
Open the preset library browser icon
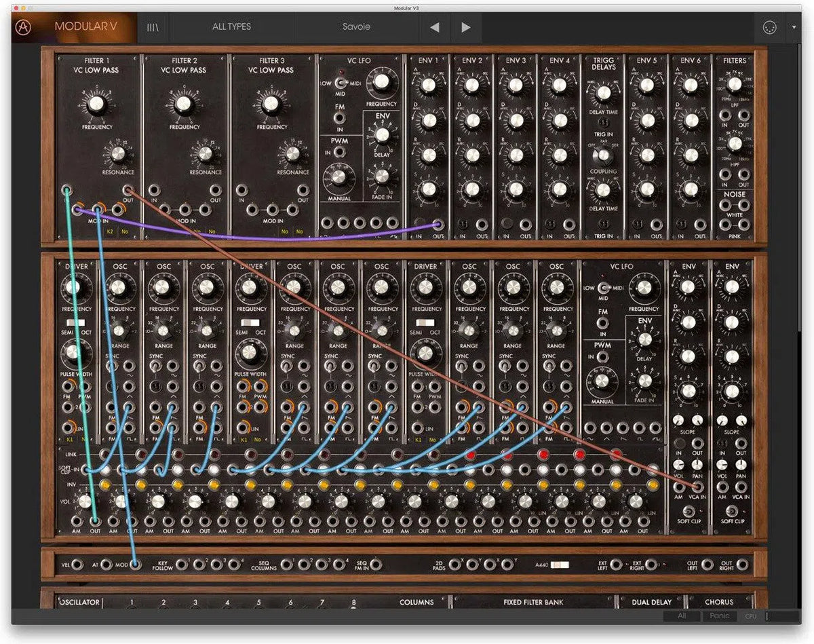click(x=152, y=26)
